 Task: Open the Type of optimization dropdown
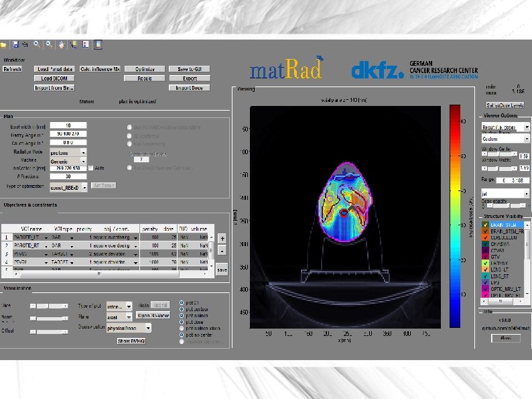click(x=68, y=188)
